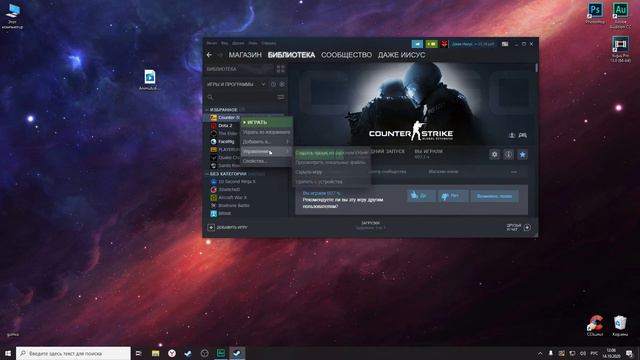640x360 pixels.
Task: Switch to Big Picture mode icon
Action: point(505,44)
